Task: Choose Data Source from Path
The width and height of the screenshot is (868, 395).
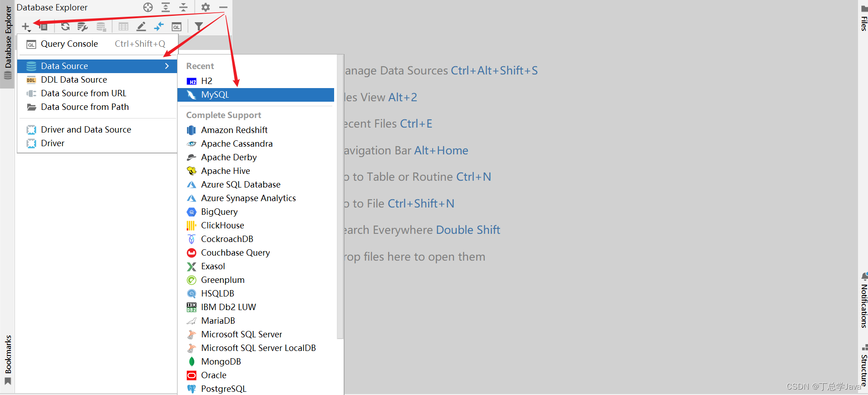Action: click(x=97, y=107)
